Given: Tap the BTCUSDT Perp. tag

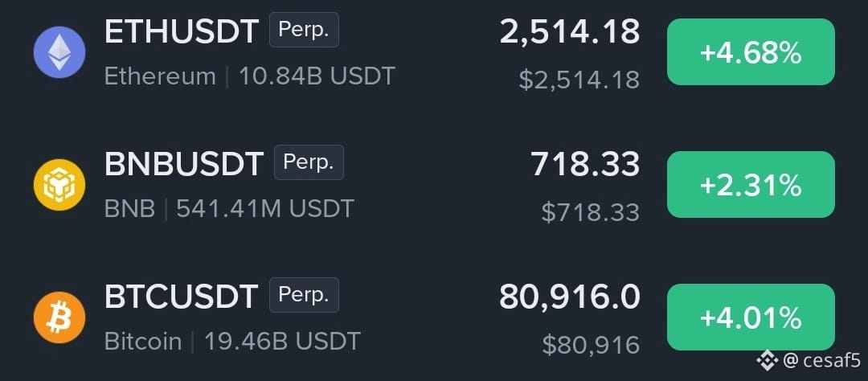Looking at the screenshot, I should click(x=304, y=295).
